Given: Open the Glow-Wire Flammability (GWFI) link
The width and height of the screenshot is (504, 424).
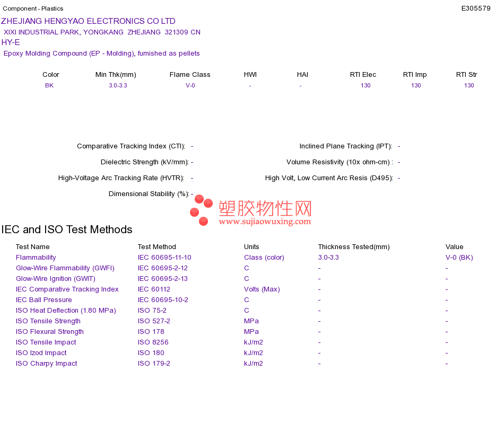Looking at the screenshot, I should (65, 268).
